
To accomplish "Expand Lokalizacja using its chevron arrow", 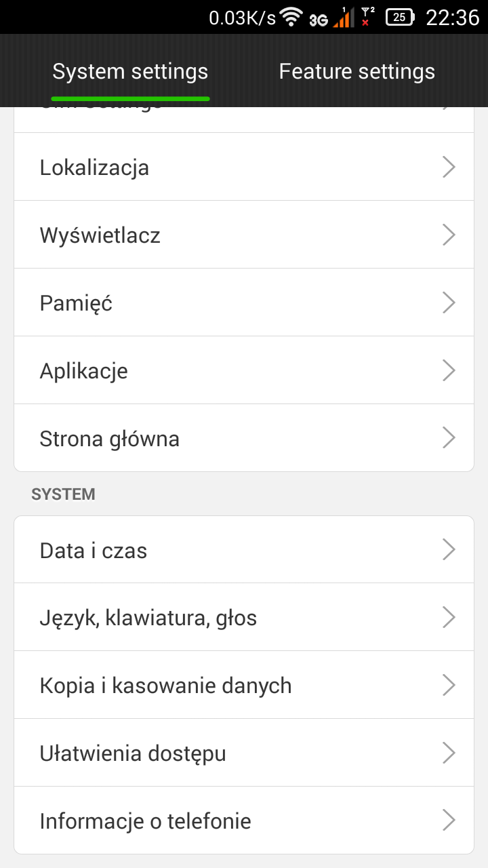I will coord(448,167).
